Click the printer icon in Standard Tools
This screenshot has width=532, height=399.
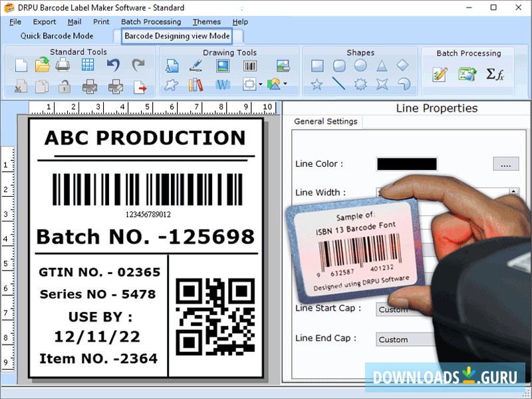tap(63, 65)
